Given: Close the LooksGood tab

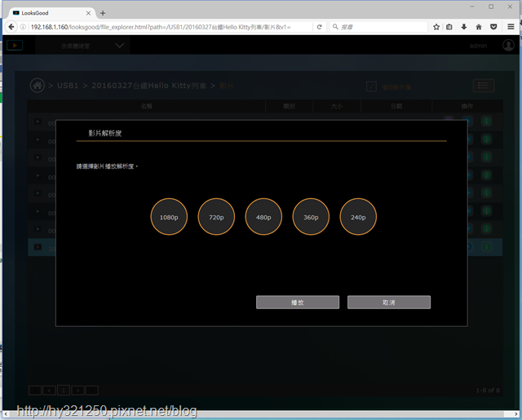Looking at the screenshot, I should 88,13.
